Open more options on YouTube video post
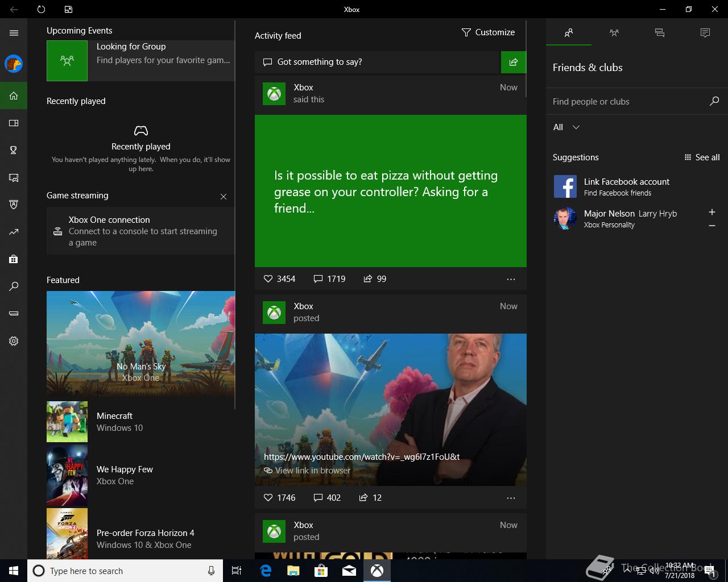The image size is (728, 582). (511, 498)
